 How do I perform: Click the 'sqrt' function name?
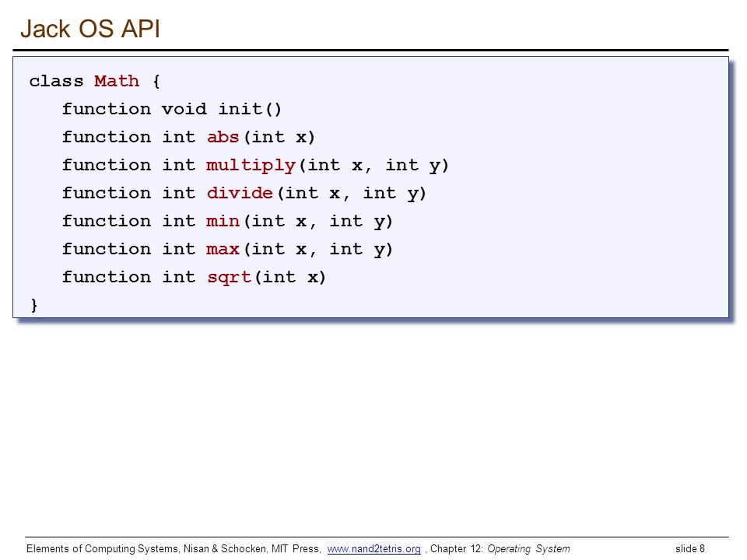(x=229, y=278)
